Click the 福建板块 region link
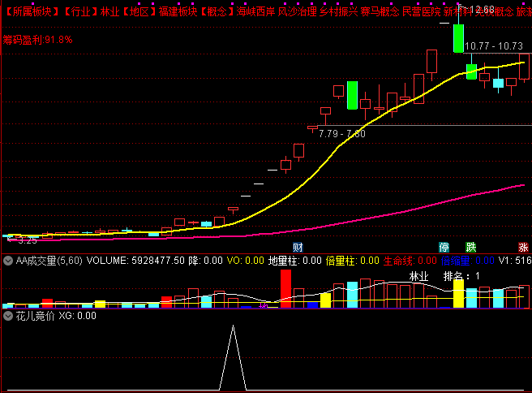 [178, 12]
